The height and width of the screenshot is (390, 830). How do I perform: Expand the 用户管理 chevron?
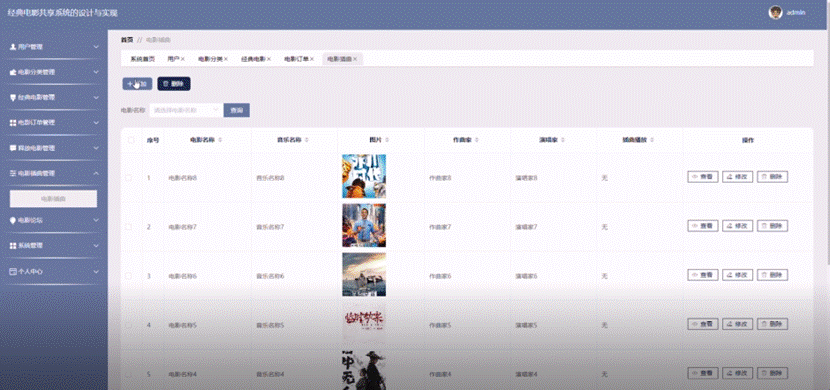tap(96, 47)
